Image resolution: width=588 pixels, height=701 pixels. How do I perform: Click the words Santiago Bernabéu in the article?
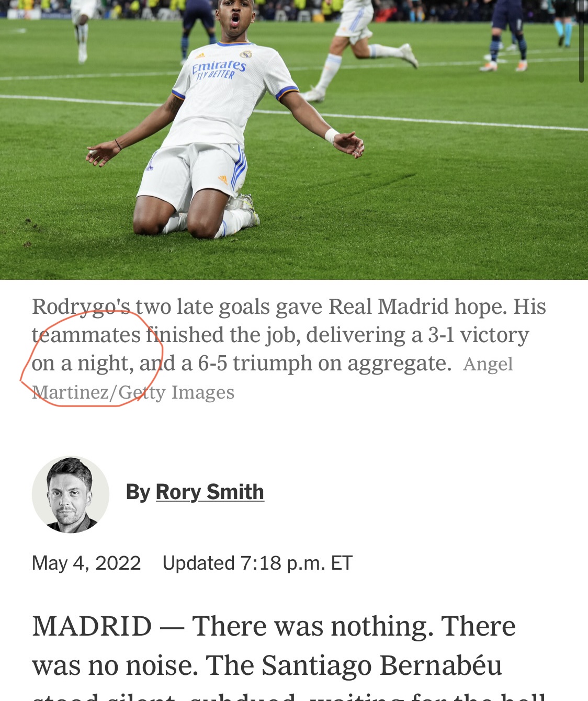coord(382,665)
